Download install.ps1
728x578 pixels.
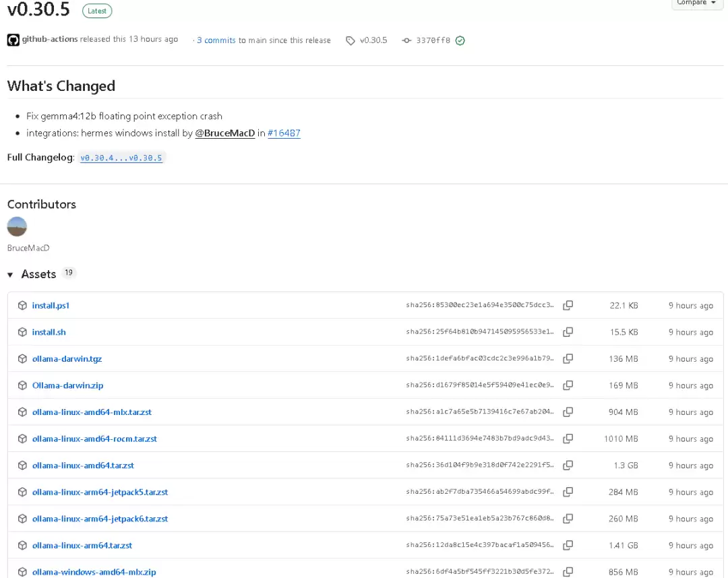[51, 305]
